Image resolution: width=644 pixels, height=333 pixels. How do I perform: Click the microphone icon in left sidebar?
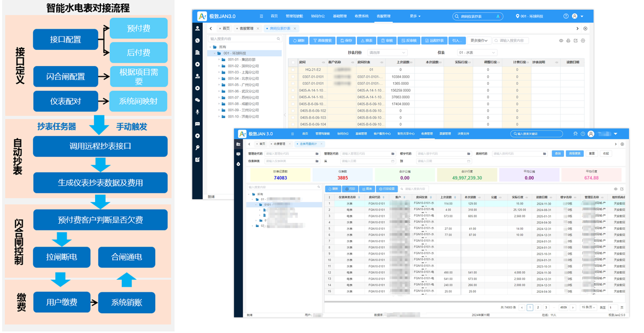pos(197,112)
